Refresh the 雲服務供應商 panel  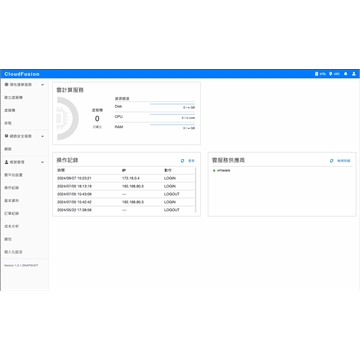[x=331, y=161]
